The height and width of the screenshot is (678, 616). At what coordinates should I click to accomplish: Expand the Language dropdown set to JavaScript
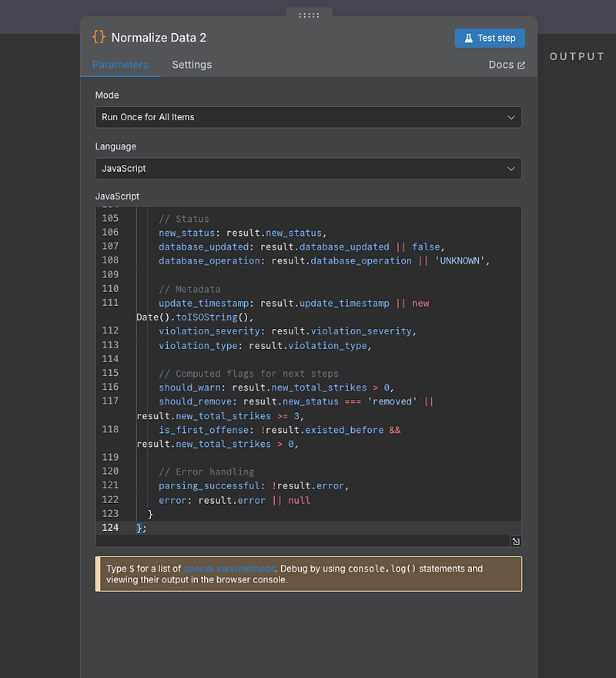308,168
